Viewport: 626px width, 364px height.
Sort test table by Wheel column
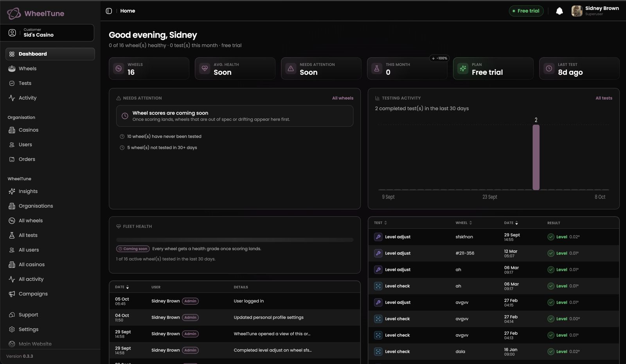(x=464, y=223)
